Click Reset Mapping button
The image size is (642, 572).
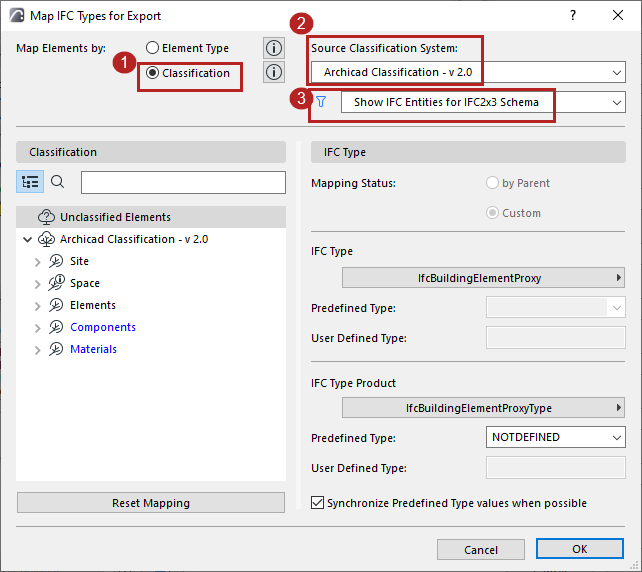(151, 503)
